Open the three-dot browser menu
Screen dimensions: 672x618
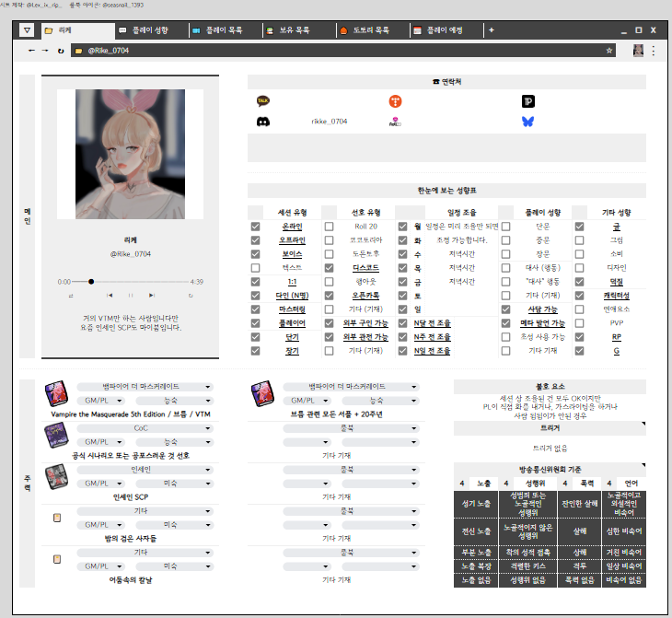654,51
